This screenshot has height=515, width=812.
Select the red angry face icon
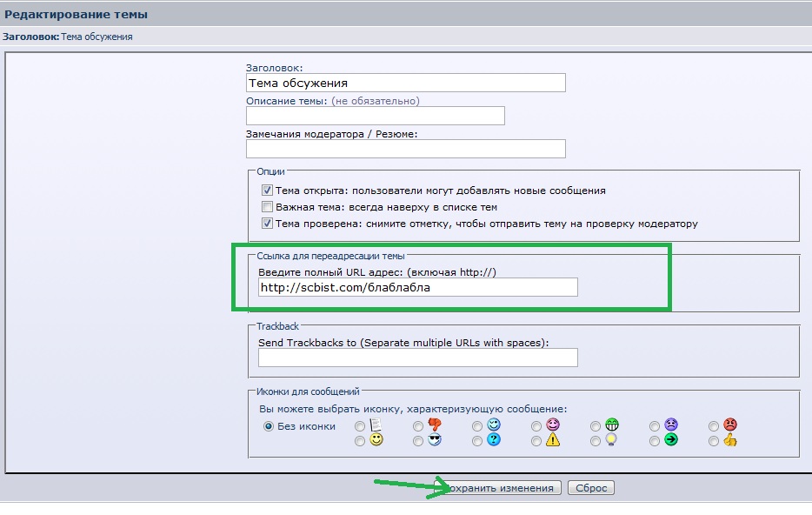pos(714,426)
